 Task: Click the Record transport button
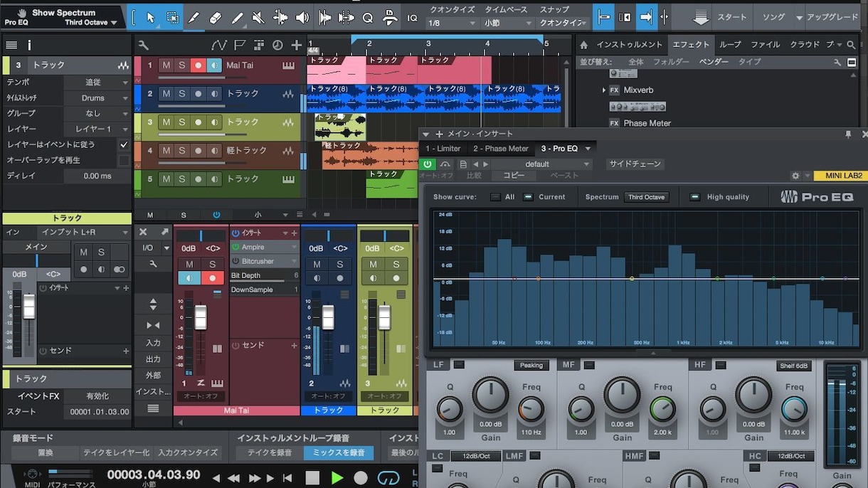coord(361,477)
